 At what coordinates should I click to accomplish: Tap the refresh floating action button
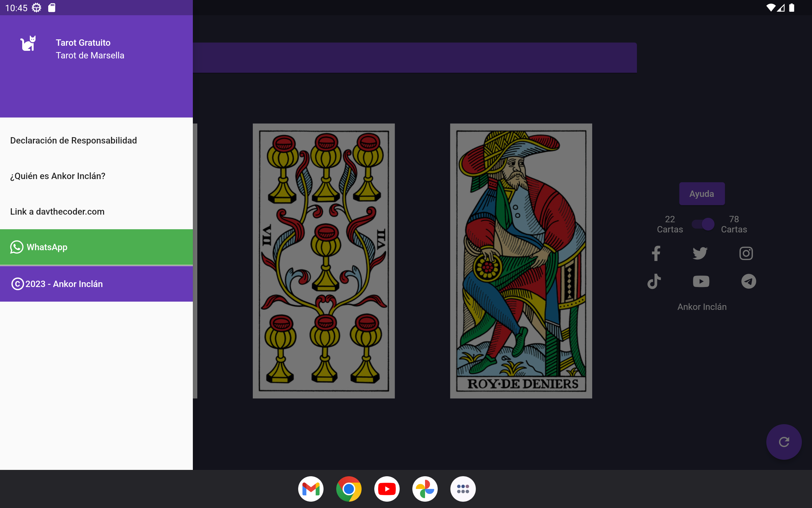coord(784,442)
